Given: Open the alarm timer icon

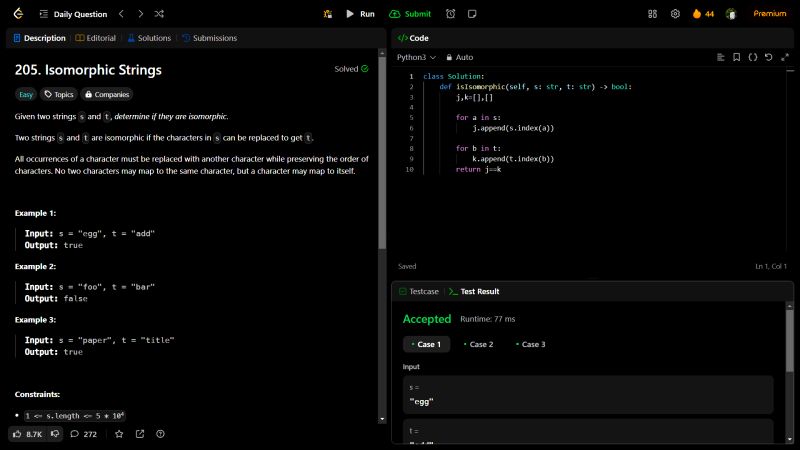Looking at the screenshot, I should pyautogui.click(x=451, y=14).
